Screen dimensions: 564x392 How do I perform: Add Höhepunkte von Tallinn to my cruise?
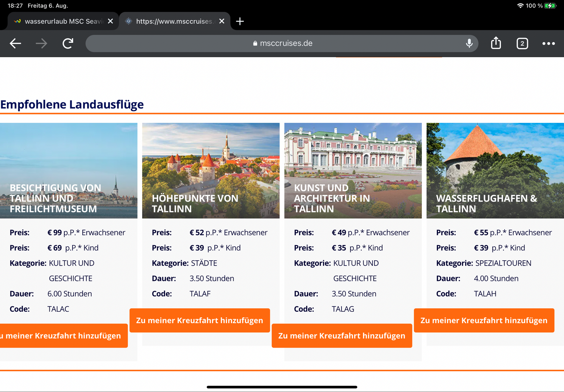(200, 320)
